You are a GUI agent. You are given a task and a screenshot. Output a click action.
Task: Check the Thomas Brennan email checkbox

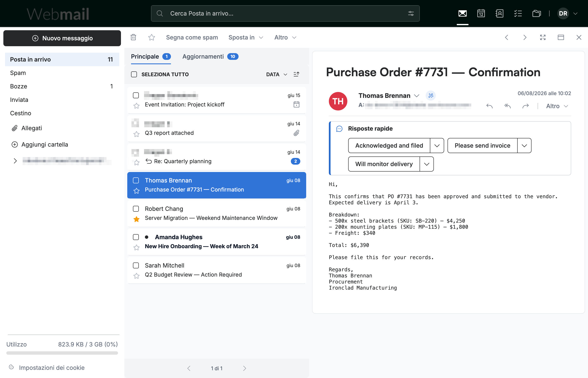click(x=136, y=180)
